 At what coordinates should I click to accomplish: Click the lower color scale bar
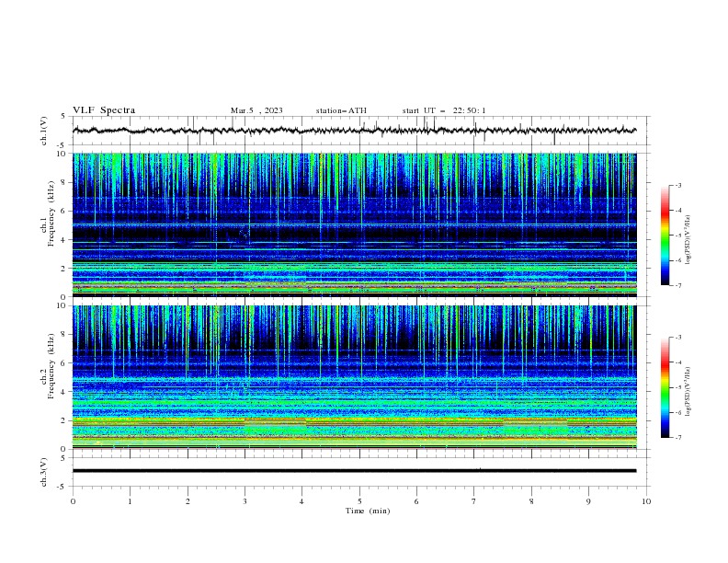(665, 387)
